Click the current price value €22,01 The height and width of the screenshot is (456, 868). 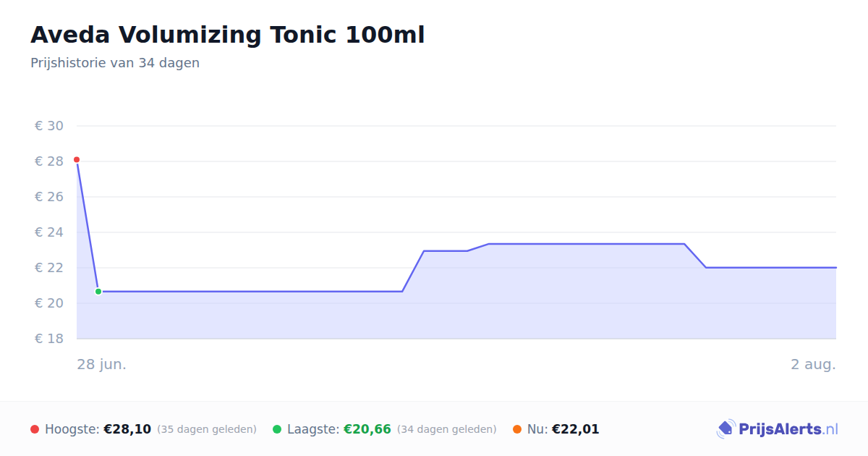(x=576, y=429)
